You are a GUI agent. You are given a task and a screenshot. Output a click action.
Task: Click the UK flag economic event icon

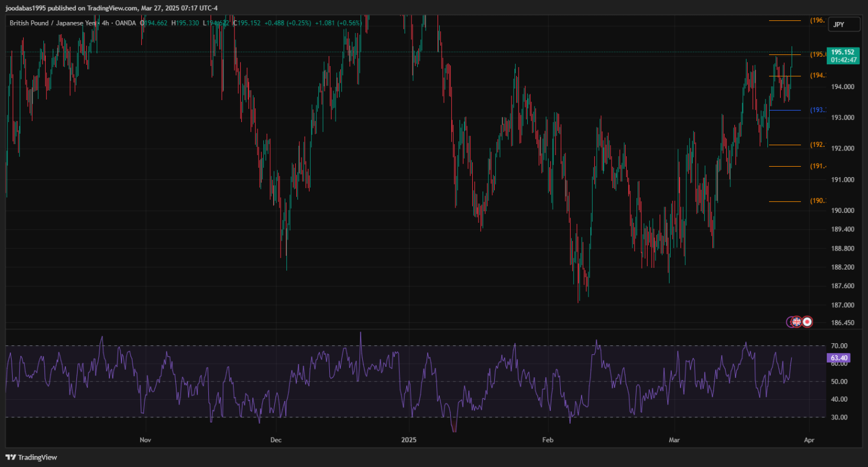(x=797, y=322)
